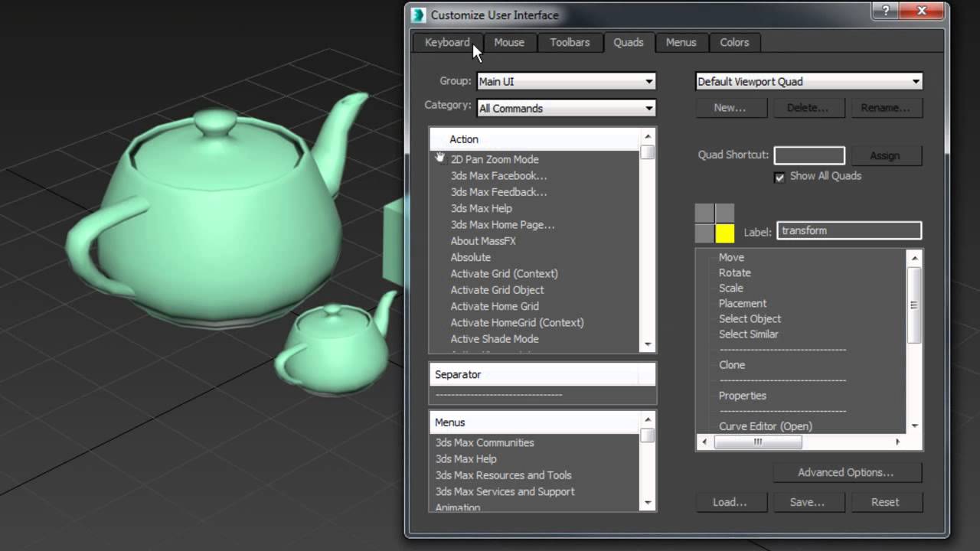Select Clone in the quad menu list
Image resolution: width=980 pixels, height=551 pixels.
click(x=731, y=364)
